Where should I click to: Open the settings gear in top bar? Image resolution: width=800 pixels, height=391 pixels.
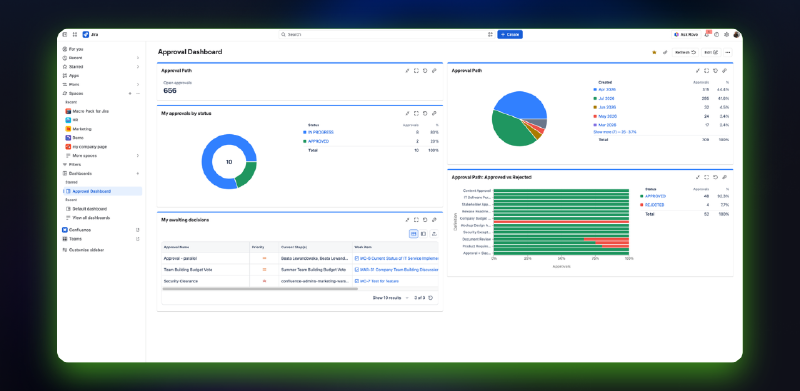point(726,35)
